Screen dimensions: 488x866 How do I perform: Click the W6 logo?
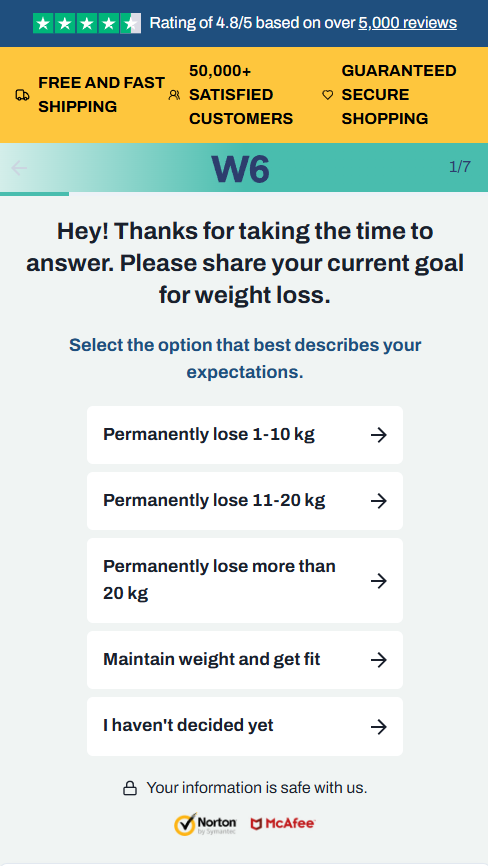point(241,169)
